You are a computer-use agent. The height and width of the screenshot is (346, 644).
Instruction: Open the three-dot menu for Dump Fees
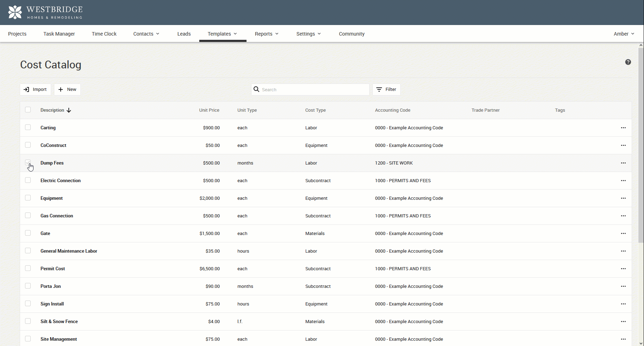click(x=623, y=163)
